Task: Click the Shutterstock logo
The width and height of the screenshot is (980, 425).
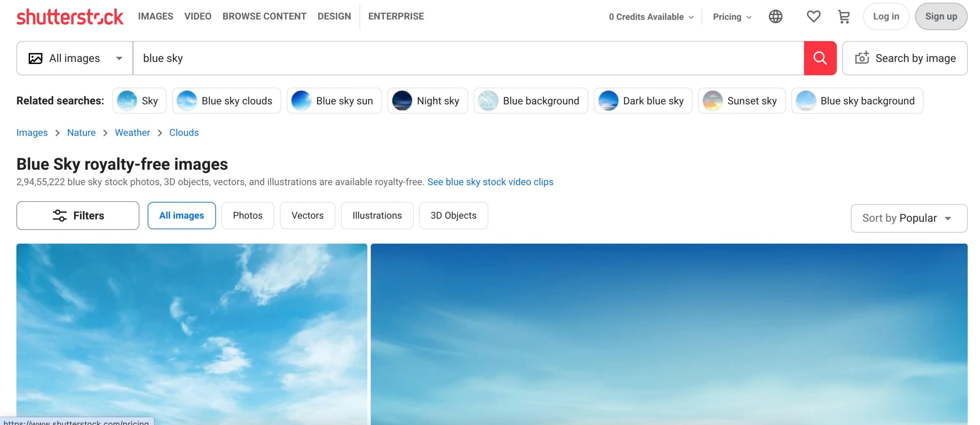Action: click(70, 16)
